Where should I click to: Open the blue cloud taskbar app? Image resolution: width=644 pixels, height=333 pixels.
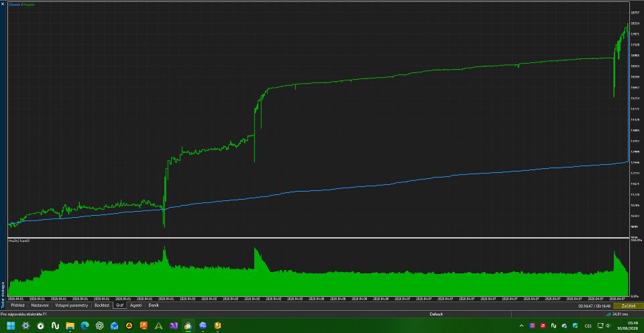pos(203,326)
